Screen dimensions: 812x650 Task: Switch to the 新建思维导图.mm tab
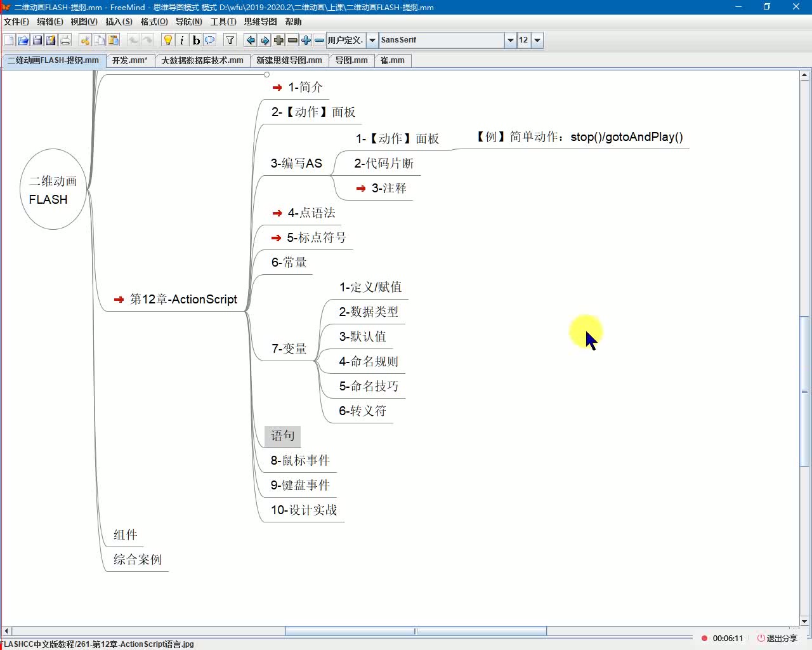[x=289, y=60]
